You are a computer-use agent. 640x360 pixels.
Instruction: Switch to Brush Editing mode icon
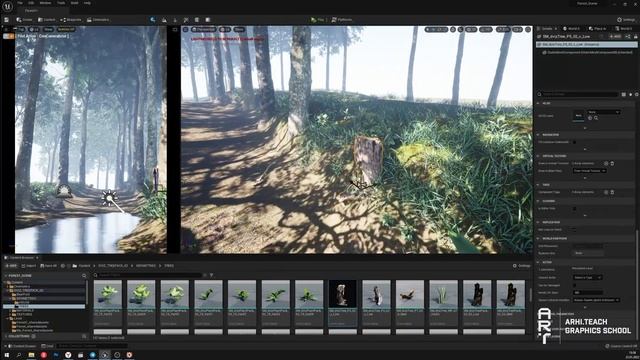coord(208,20)
